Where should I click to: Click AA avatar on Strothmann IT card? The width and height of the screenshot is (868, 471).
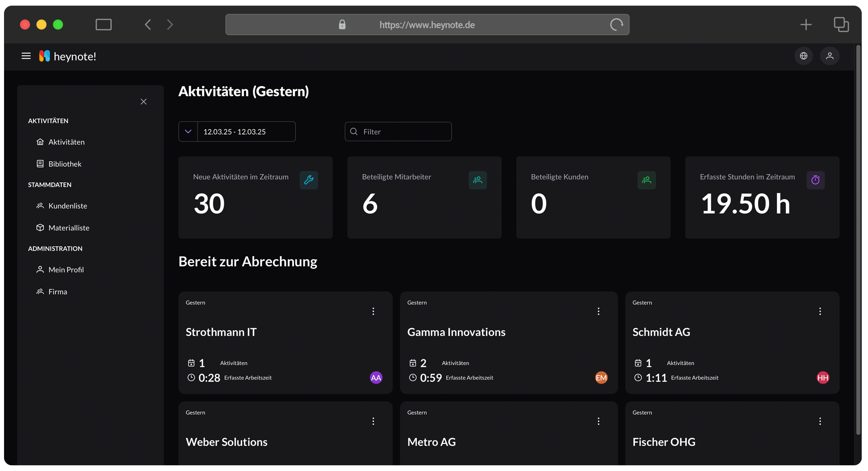[376, 378]
